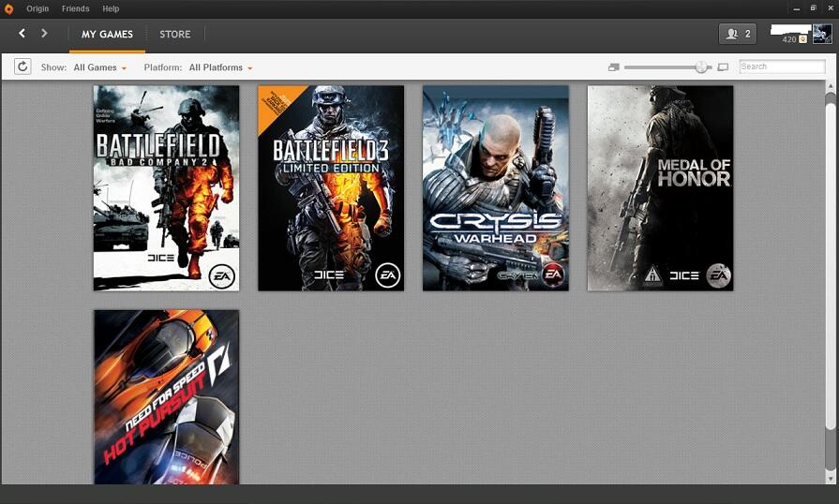Select Need for Speed Hot Pursuit cover
The image size is (839, 504).
coord(167,397)
